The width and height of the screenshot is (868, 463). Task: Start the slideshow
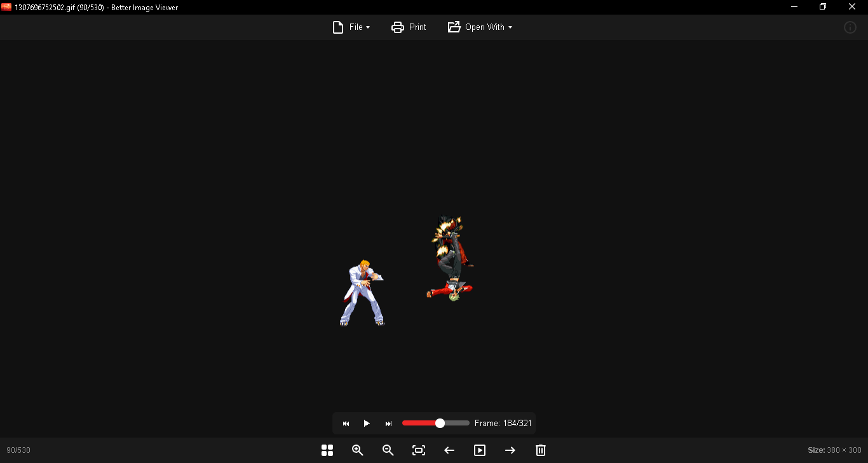(x=480, y=450)
